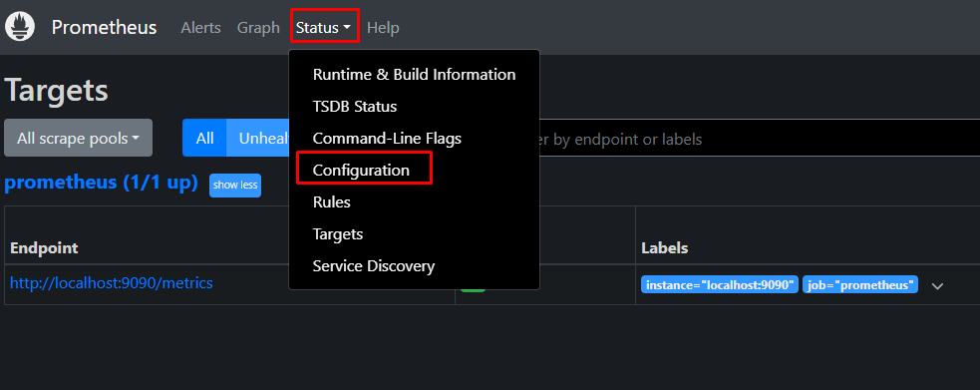Open http://localhost:9090/metrics endpoint link
The image size is (980, 390).
point(112,283)
